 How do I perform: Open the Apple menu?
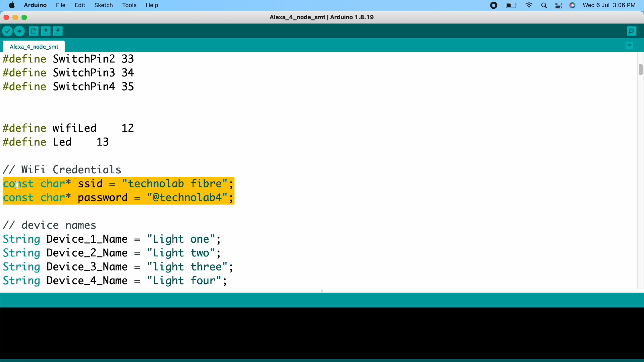[12, 5]
